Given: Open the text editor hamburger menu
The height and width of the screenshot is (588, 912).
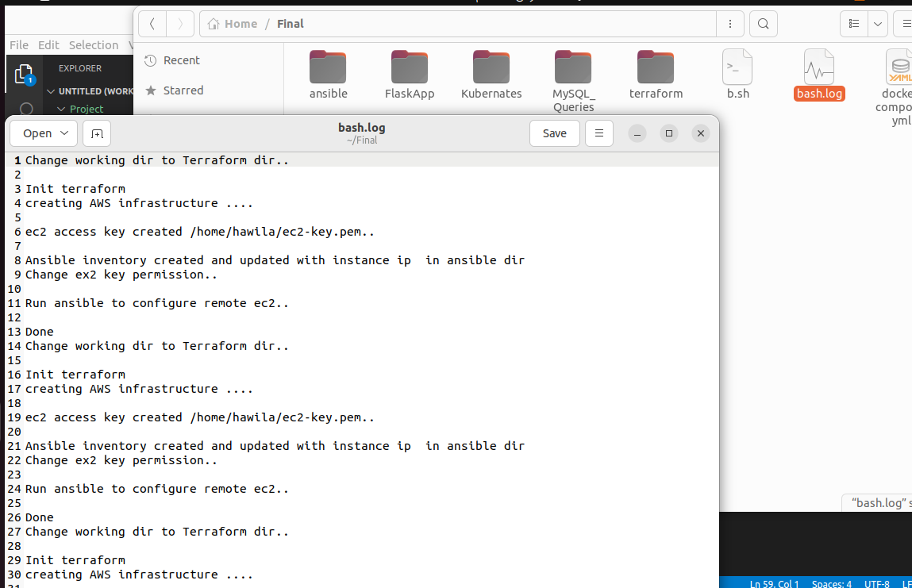Looking at the screenshot, I should pyautogui.click(x=599, y=133).
